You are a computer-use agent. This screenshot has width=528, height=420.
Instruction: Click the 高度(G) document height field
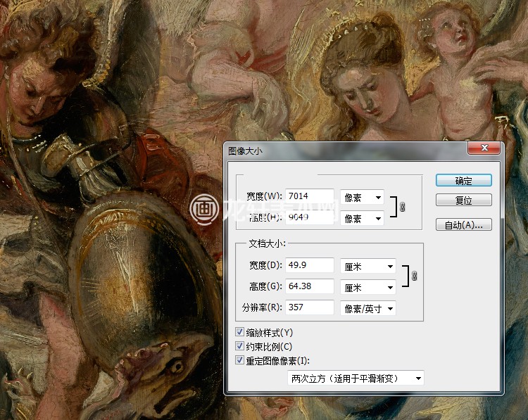coord(310,286)
